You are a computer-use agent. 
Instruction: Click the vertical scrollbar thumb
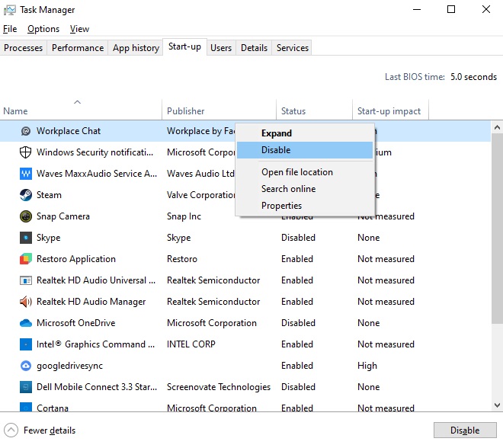pyautogui.click(x=497, y=229)
